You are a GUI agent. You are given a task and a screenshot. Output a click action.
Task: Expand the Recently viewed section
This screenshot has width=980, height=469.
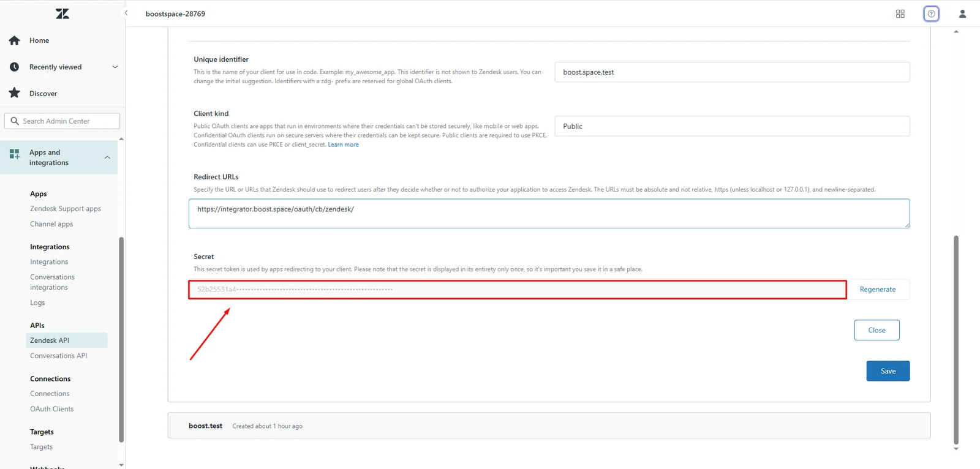point(115,67)
